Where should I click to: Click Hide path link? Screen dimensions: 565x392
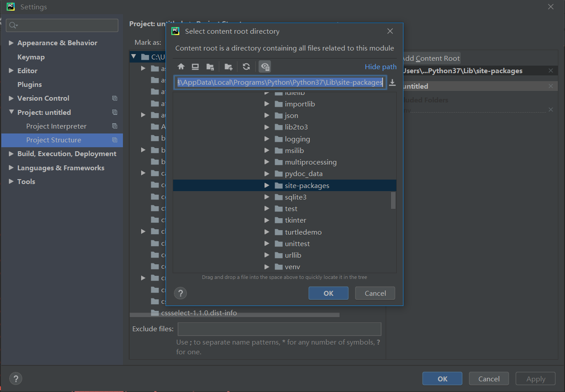(x=381, y=67)
